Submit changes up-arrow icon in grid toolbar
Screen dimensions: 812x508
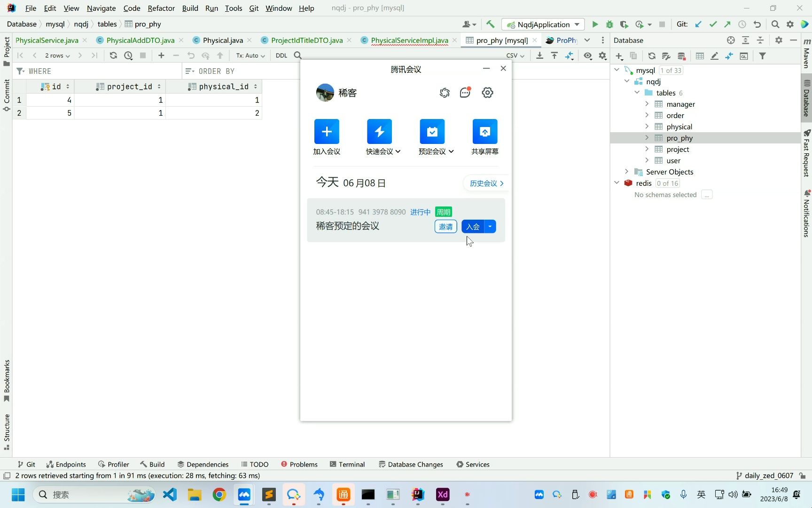tap(220, 56)
